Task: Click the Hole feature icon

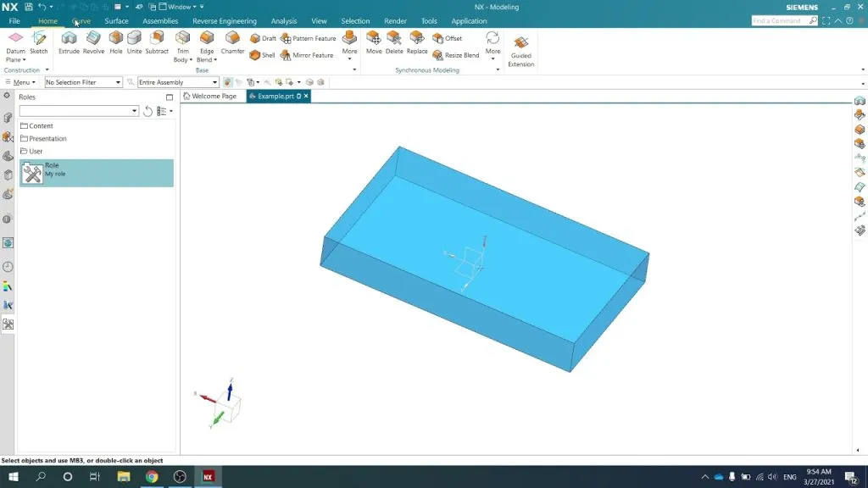Action: click(116, 42)
